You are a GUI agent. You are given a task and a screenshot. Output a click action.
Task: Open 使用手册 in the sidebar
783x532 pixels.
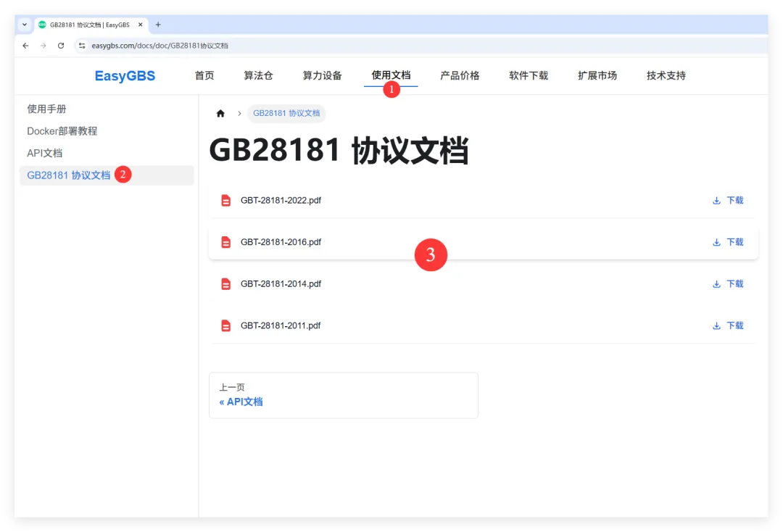coord(46,109)
